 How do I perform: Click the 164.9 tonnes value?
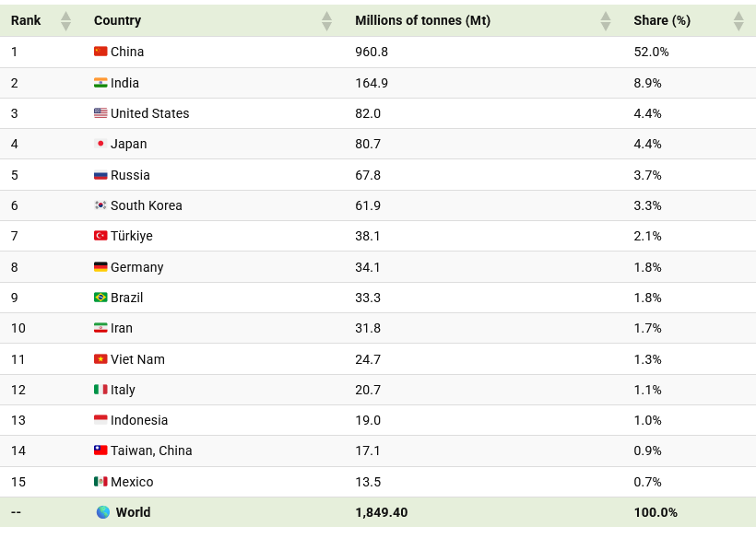[372, 83]
